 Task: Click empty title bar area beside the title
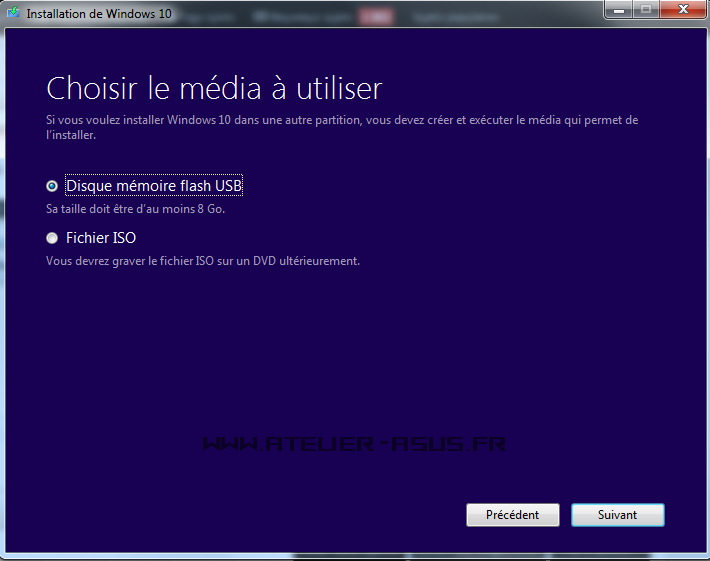(x=400, y=15)
